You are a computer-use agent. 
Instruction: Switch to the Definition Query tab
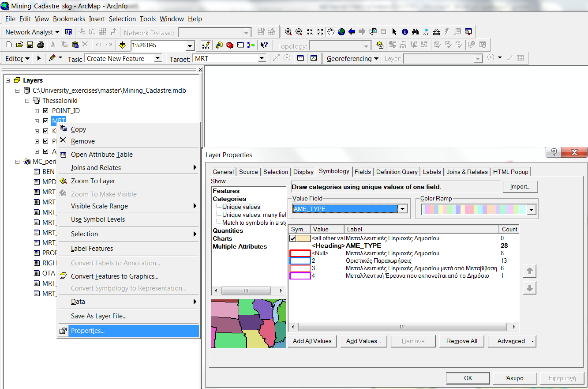(x=397, y=172)
